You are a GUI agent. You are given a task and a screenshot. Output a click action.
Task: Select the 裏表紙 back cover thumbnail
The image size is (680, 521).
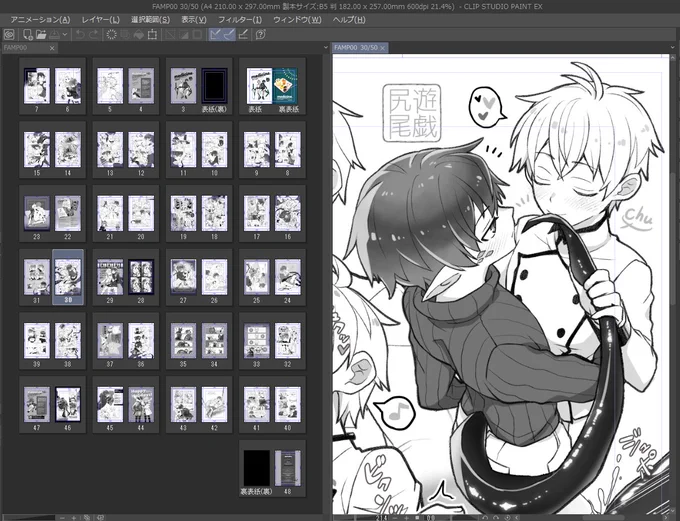coord(287,86)
